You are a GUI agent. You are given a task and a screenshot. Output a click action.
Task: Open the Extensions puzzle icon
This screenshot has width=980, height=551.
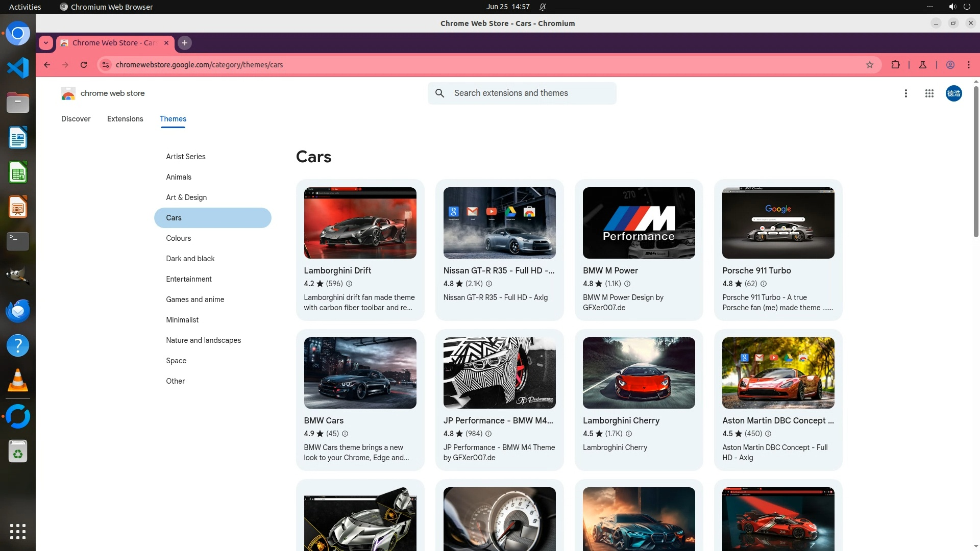tap(895, 65)
